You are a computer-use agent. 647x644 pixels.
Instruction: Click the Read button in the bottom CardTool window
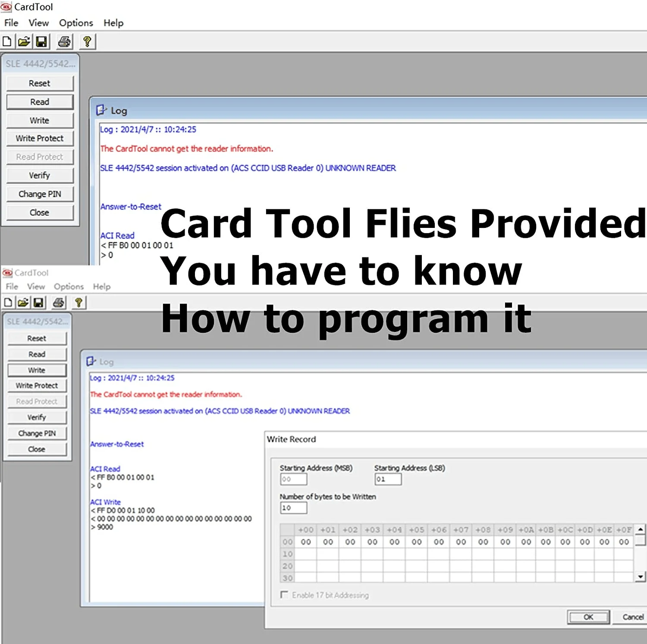click(x=37, y=354)
